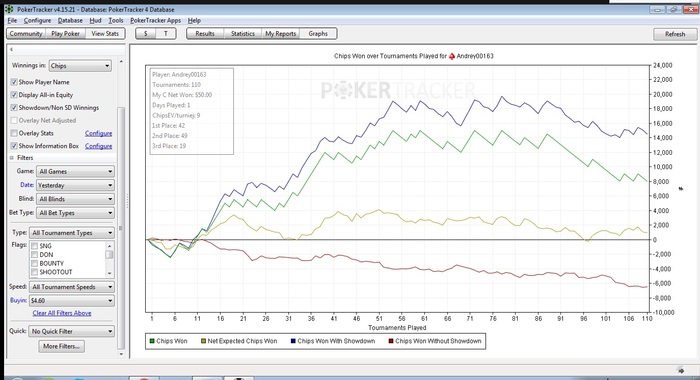The width and height of the screenshot is (700, 380).
Task: Click the Flags list scroll up arrow
Action: [x=109, y=246]
